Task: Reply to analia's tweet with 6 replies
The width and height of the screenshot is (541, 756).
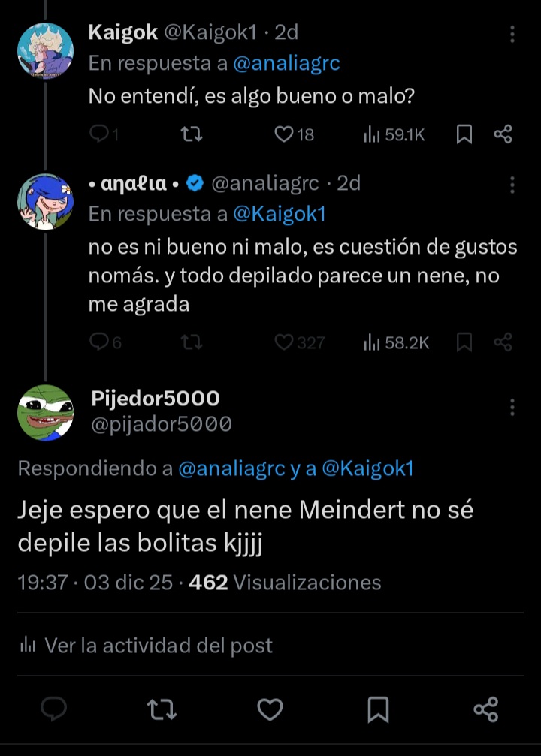Action: [99, 342]
